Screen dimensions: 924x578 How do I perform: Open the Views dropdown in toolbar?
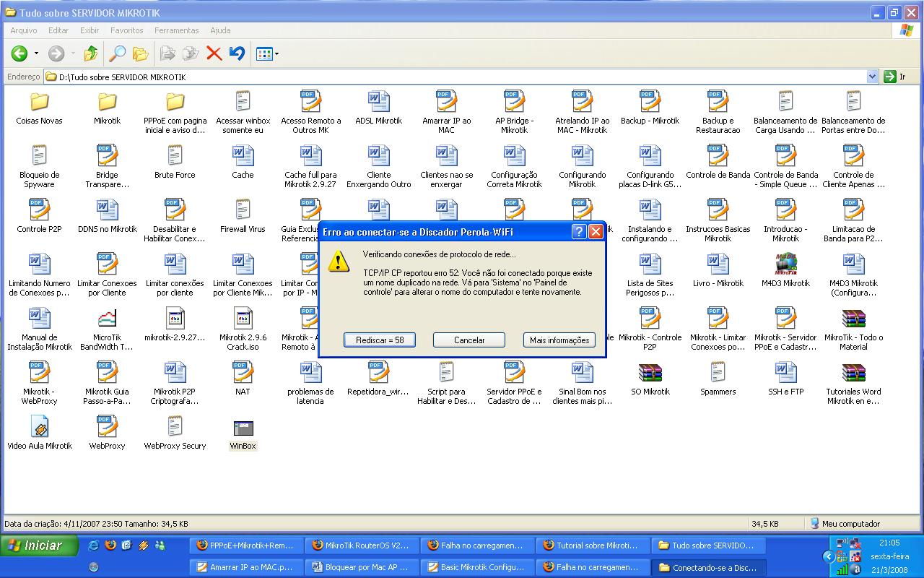[267, 53]
